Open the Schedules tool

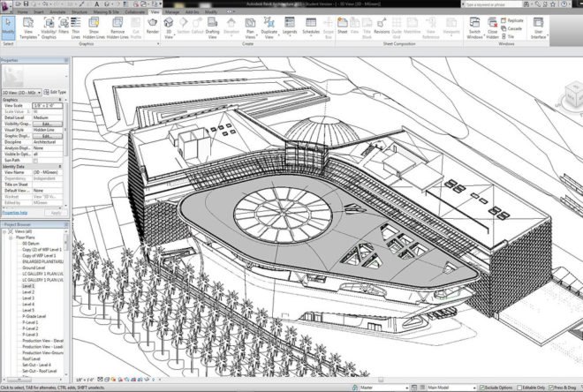point(311,26)
